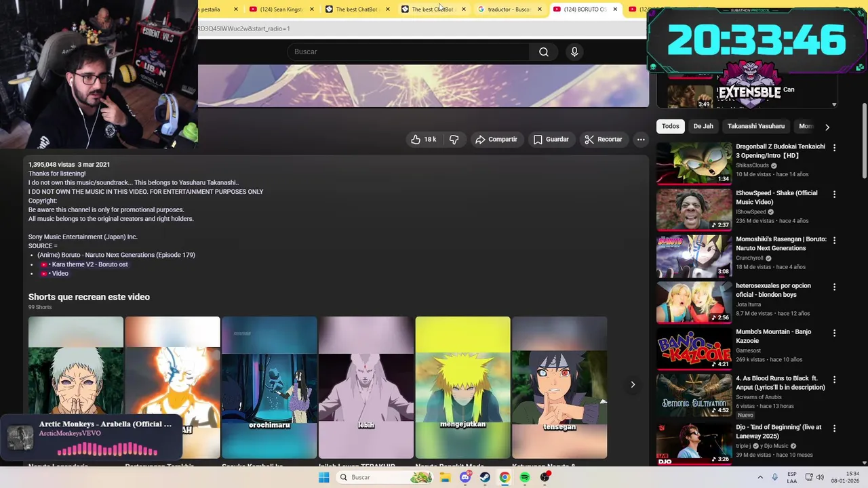Focus the YouTube Buscar search field
The image size is (868, 488).
[x=409, y=52]
